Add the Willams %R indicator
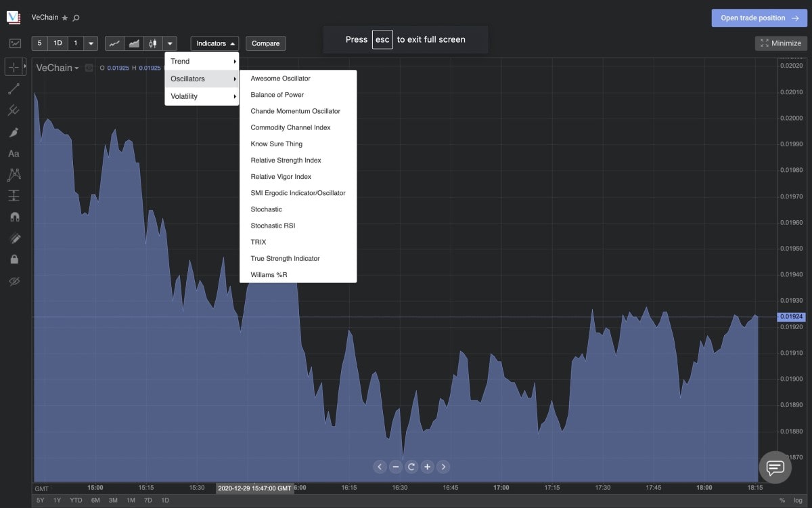This screenshot has width=812, height=508. [x=298, y=275]
